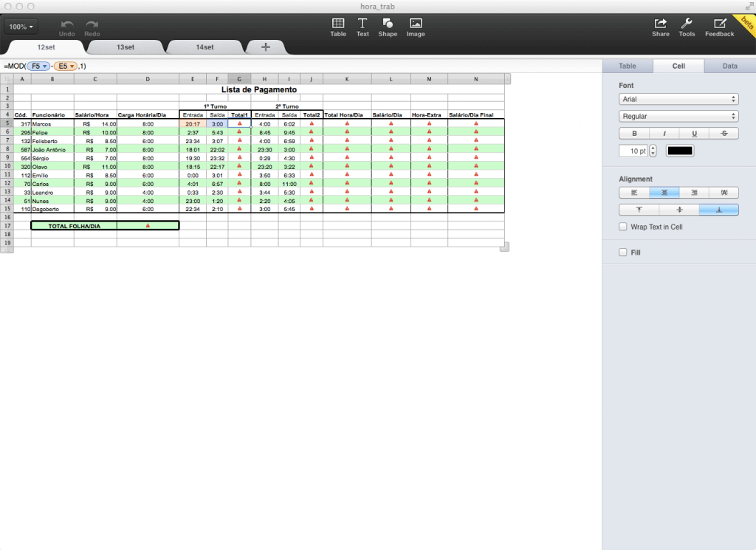This screenshot has width=756, height=550.
Task: Switch to the Data inspector tab
Action: [729, 66]
